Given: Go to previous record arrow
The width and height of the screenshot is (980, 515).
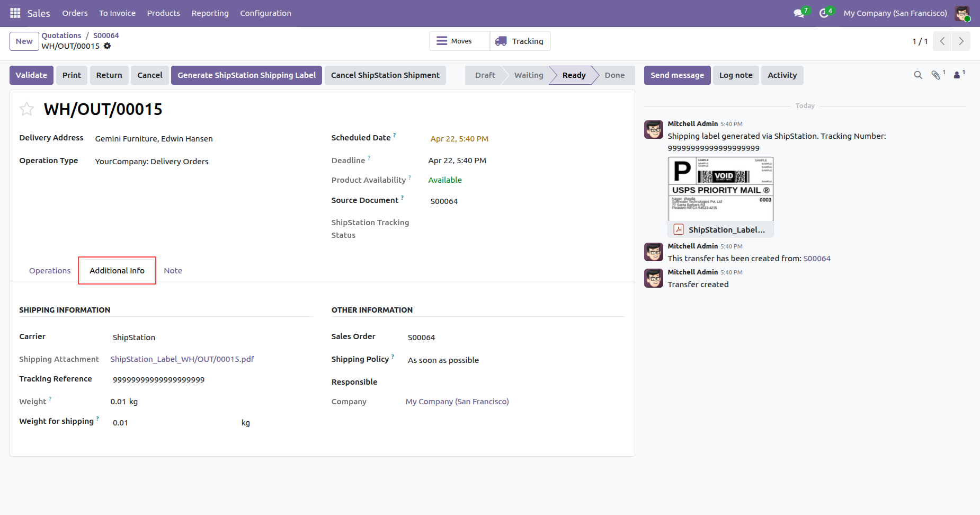Looking at the screenshot, I should (942, 41).
